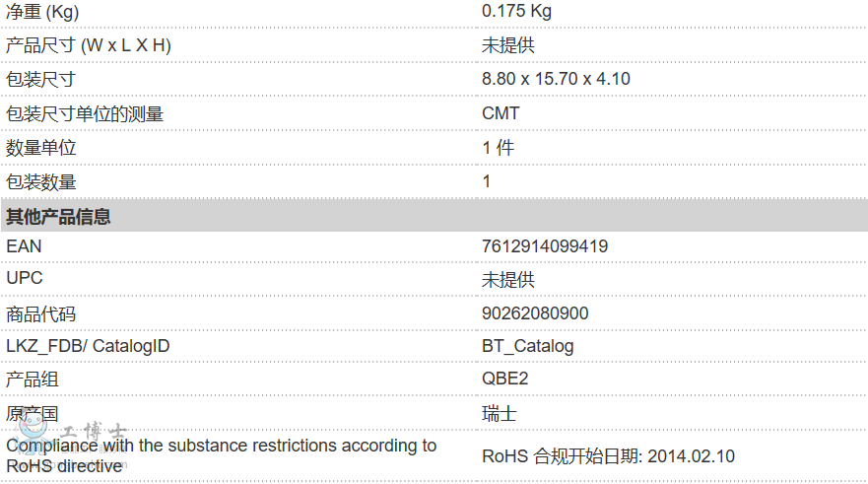Click the 商品代码 value 90262080900
The height and width of the screenshot is (484, 868).
pos(535,313)
